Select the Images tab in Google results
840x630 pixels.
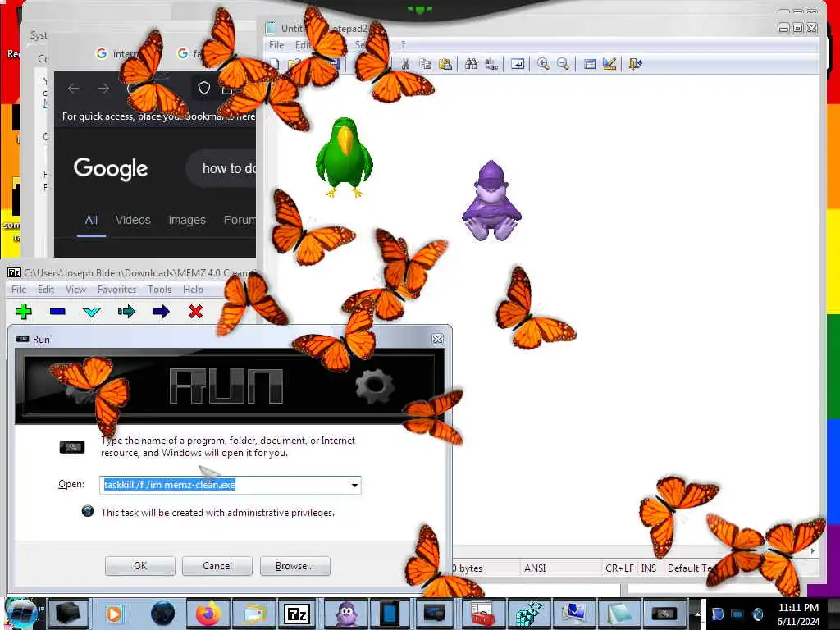click(x=187, y=220)
